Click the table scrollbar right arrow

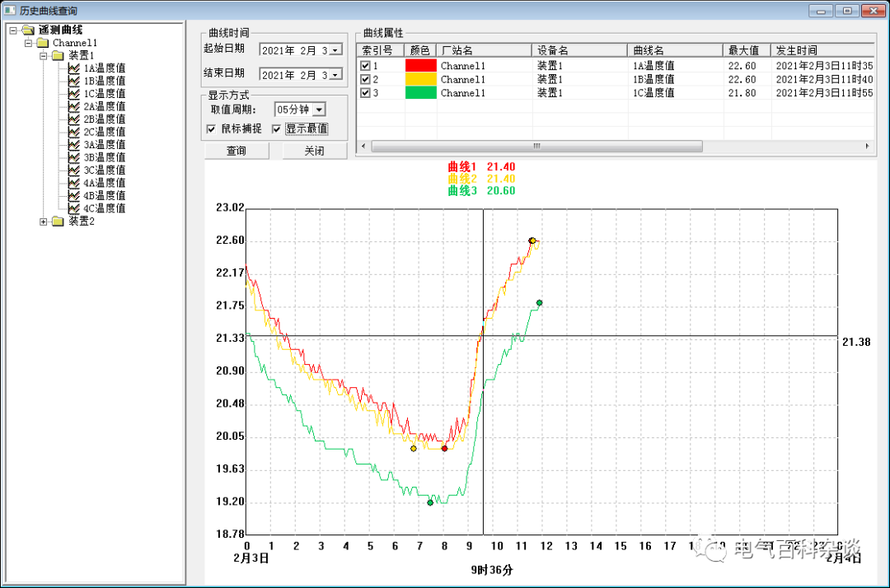[867, 147]
